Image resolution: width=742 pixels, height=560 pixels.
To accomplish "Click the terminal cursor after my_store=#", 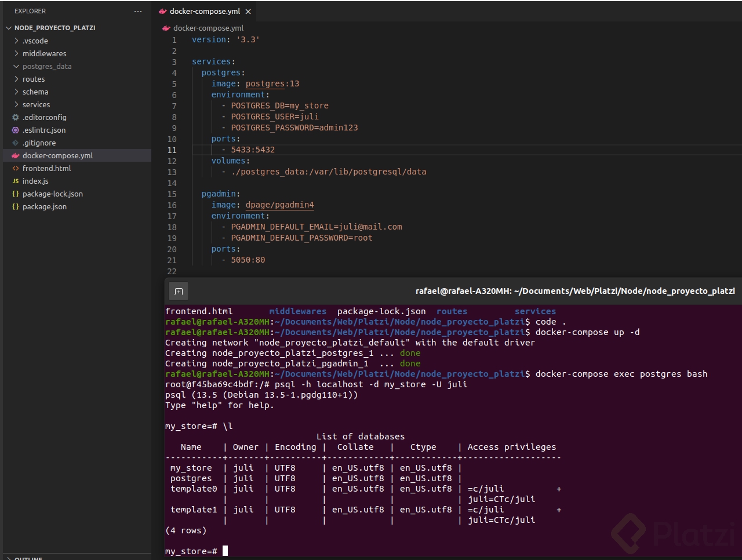I will point(225,551).
